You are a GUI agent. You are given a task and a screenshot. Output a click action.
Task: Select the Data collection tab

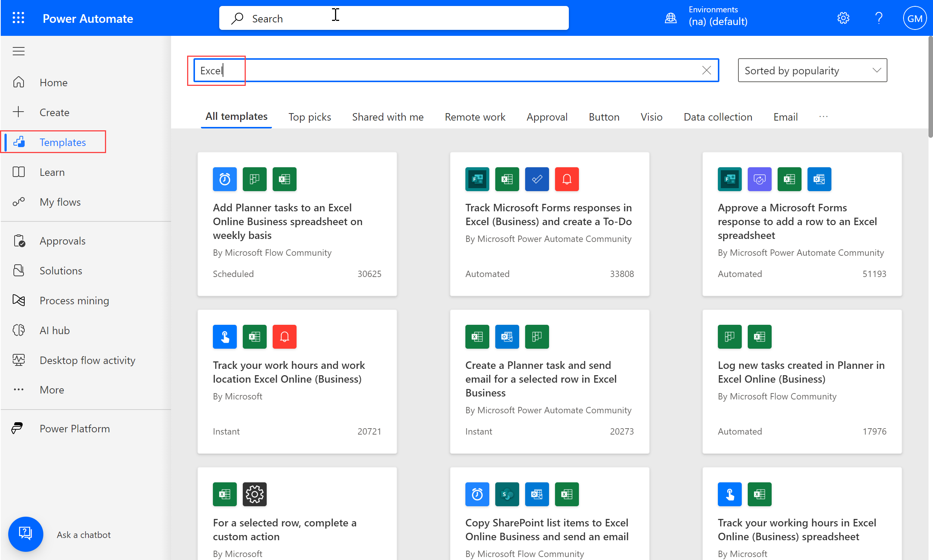click(x=717, y=117)
